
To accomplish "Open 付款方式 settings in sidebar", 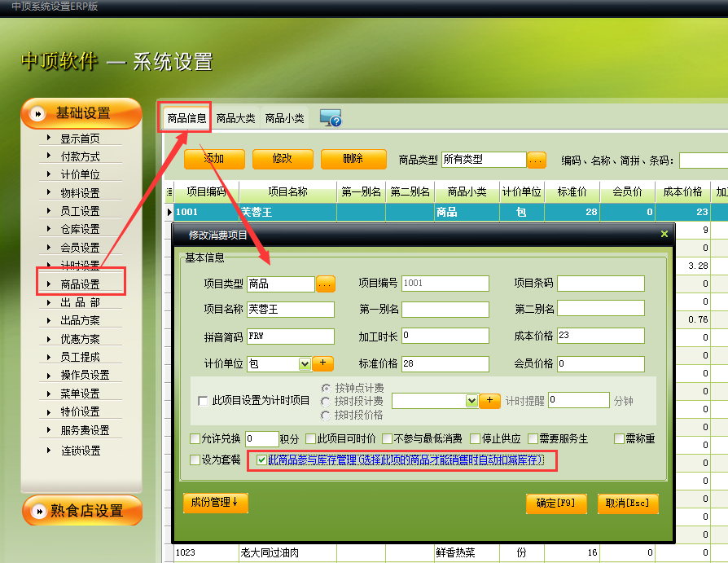I will point(81,156).
